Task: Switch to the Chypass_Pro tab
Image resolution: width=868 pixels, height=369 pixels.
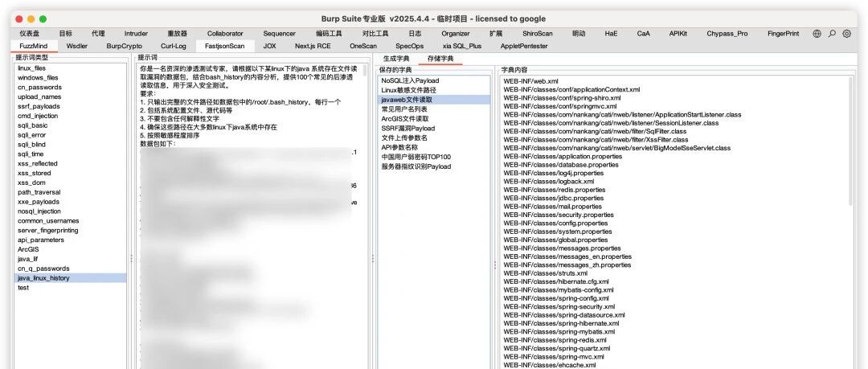Action: (727, 34)
